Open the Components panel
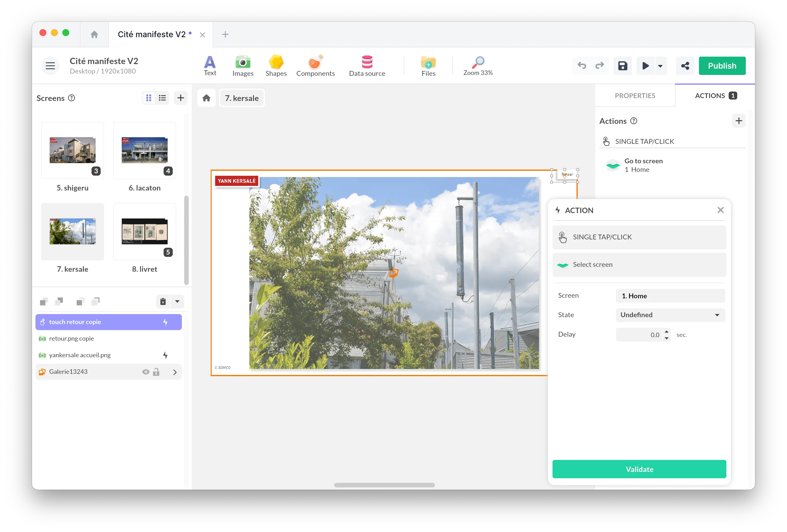This screenshot has height=532, width=787. (315, 66)
